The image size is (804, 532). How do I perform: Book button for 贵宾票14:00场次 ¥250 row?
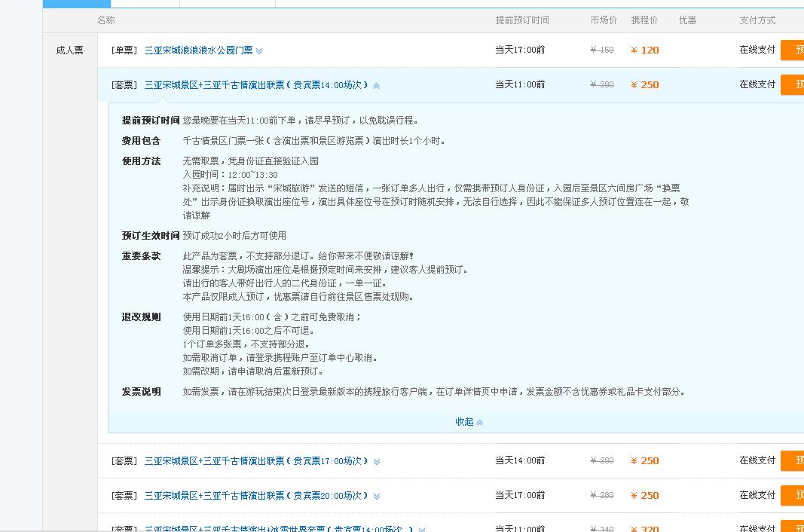click(792, 84)
